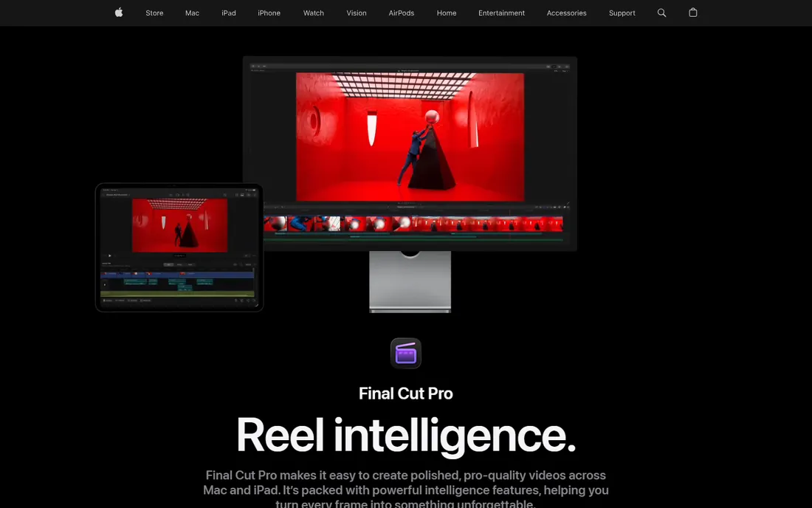The height and width of the screenshot is (508, 812).
Task: Select Vision in the navigation bar
Action: pos(357,13)
